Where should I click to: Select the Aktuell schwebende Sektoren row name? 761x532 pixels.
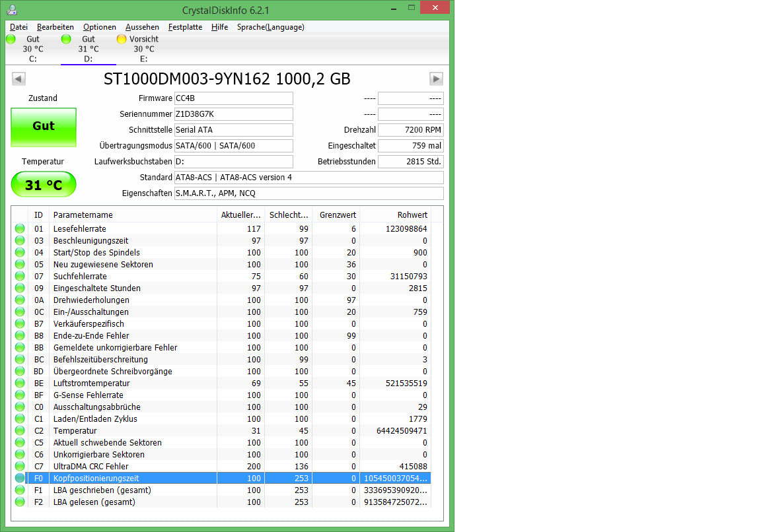tap(107, 443)
